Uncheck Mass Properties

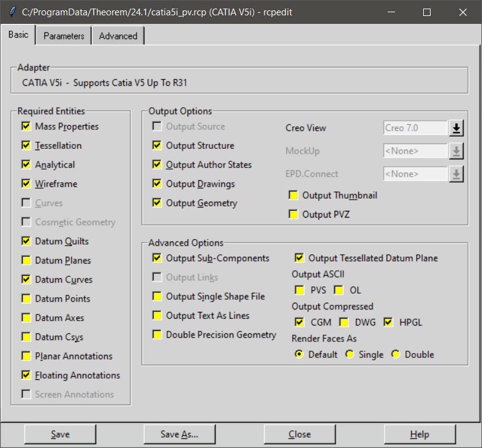[26, 126]
